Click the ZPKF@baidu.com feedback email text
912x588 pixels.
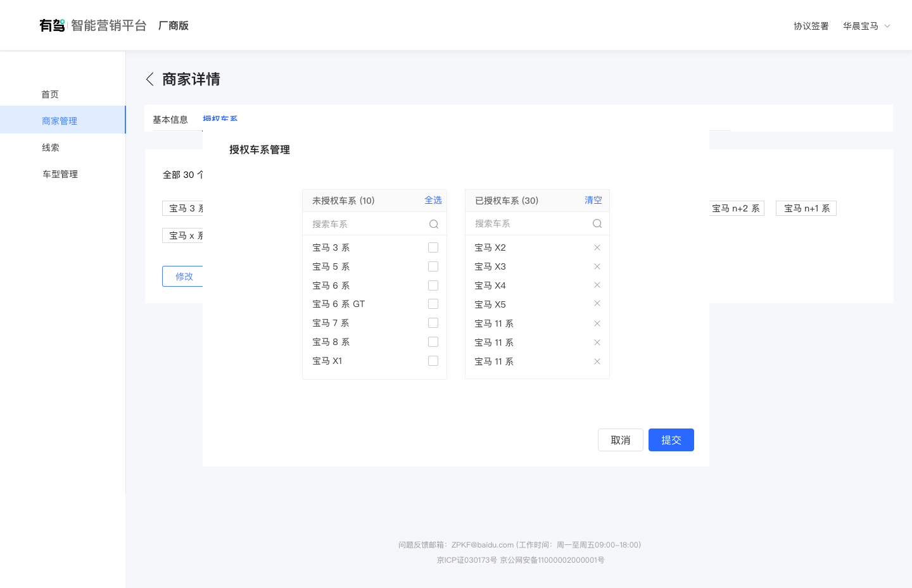point(483,544)
